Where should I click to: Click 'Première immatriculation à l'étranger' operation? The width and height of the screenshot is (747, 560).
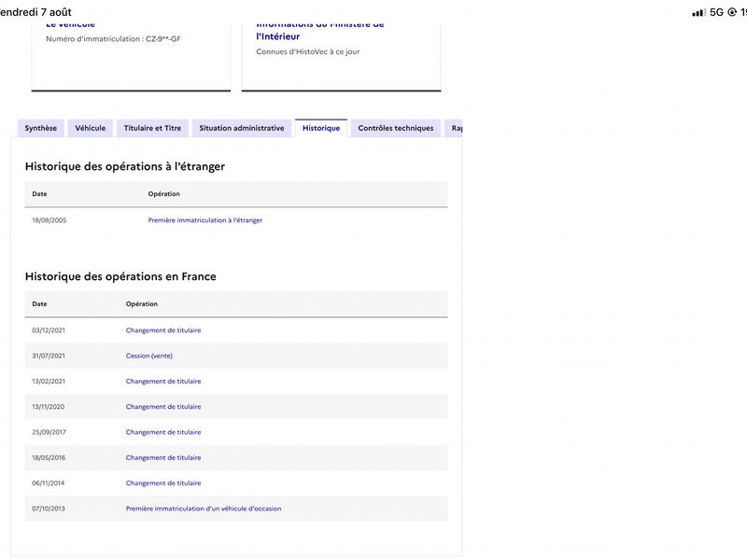(x=205, y=220)
